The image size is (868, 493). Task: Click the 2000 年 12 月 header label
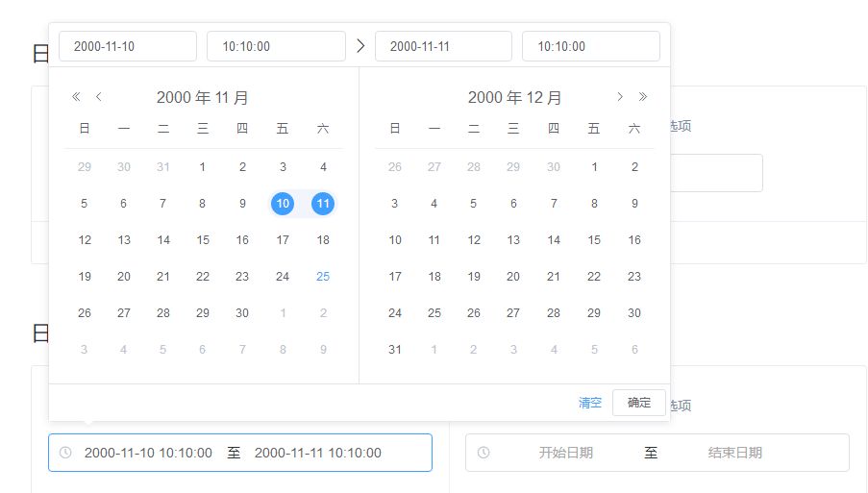tap(514, 97)
